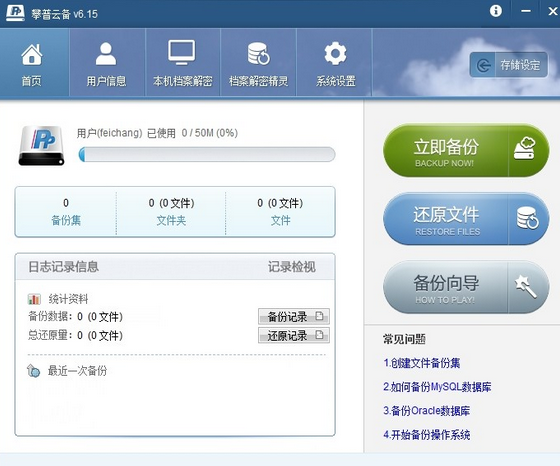Open 本机档案解密 tab
Viewport: 560px width, 466px height.
point(182,63)
